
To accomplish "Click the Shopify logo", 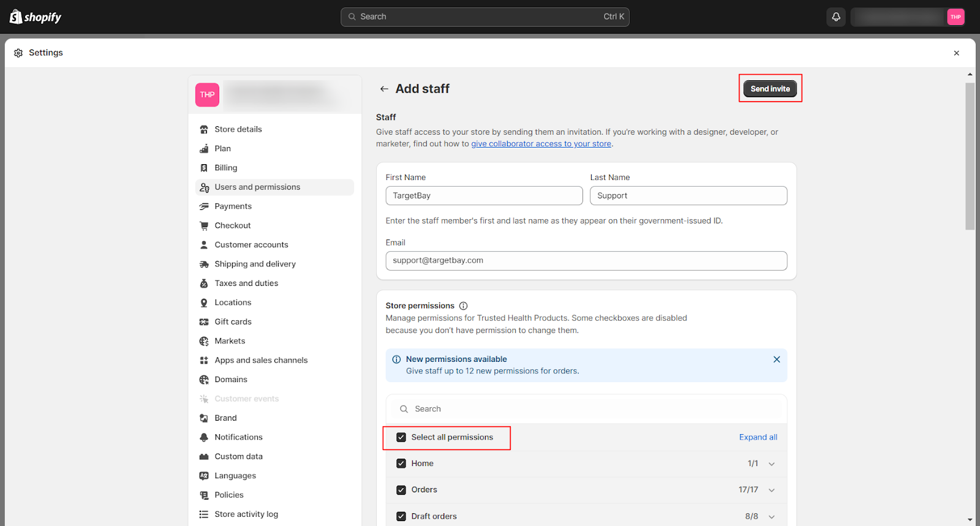I will tap(36, 17).
